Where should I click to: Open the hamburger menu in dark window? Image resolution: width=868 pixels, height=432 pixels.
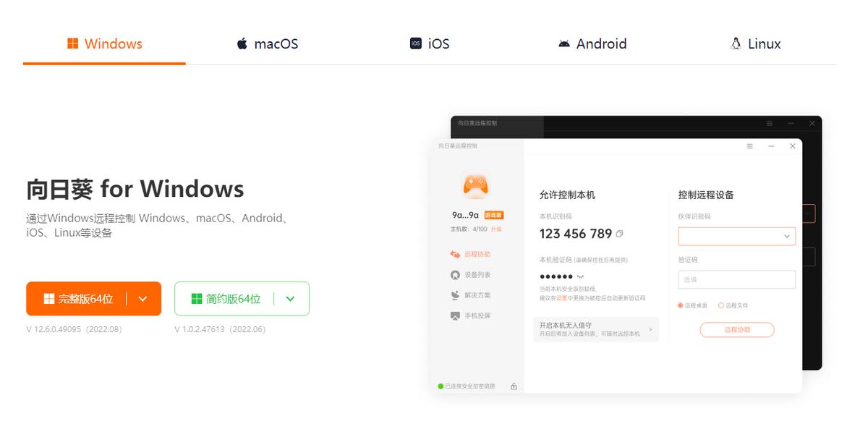(x=770, y=124)
